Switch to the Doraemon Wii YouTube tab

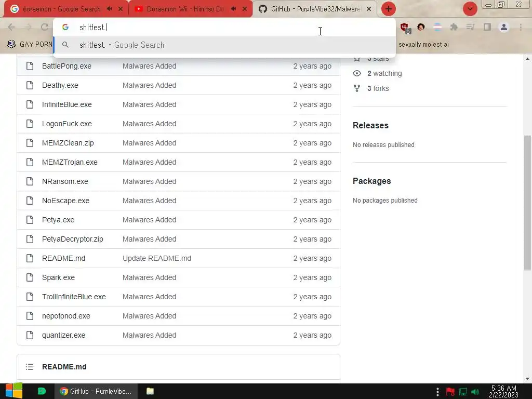tap(185, 9)
